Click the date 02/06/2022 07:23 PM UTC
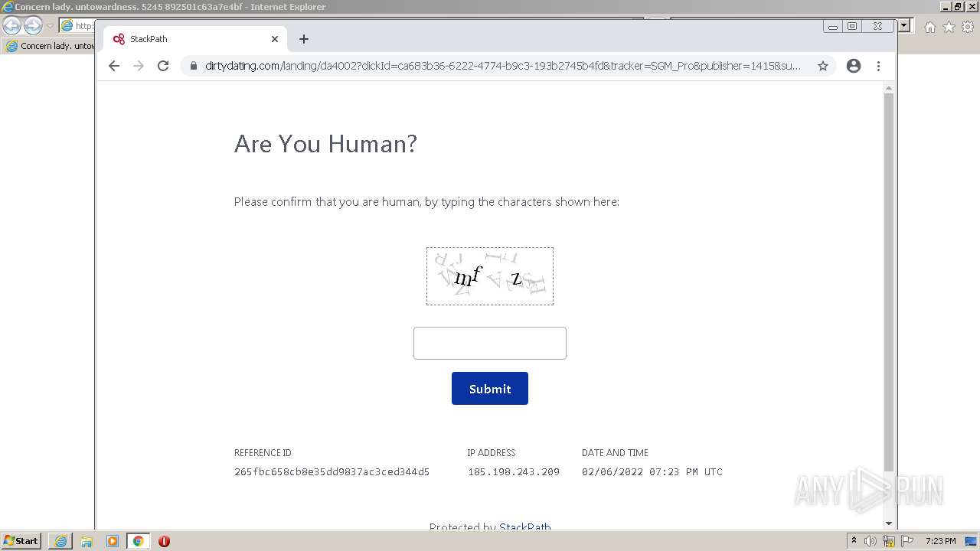Image resolution: width=980 pixels, height=551 pixels. pos(652,471)
